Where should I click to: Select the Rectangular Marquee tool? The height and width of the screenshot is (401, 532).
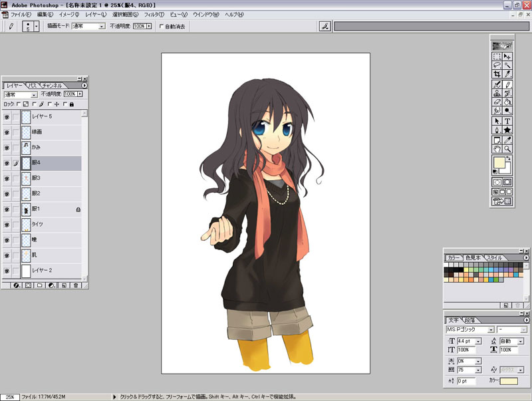click(x=497, y=57)
